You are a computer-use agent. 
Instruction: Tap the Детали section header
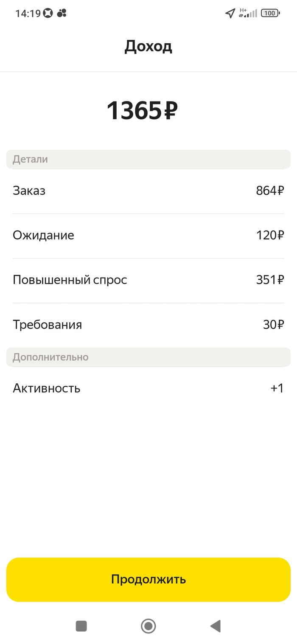point(30,160)
